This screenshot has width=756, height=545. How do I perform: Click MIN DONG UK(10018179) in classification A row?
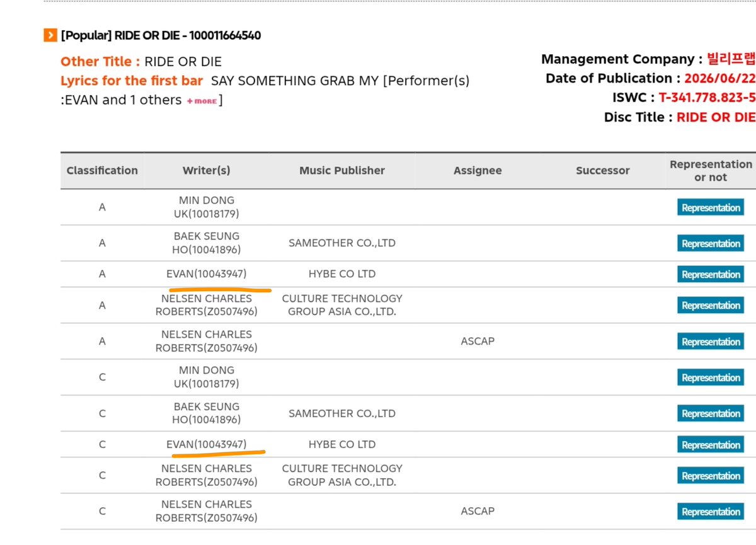(x=207, y=207)
